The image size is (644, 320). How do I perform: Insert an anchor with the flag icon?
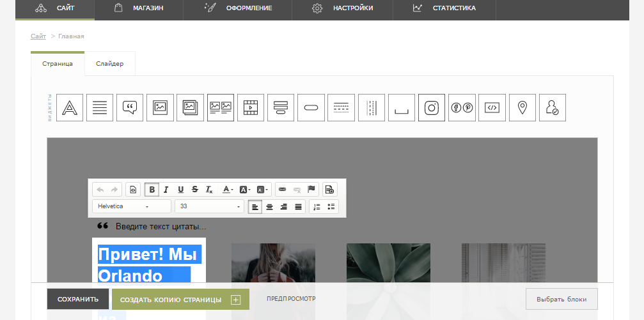tap(311, 190)
